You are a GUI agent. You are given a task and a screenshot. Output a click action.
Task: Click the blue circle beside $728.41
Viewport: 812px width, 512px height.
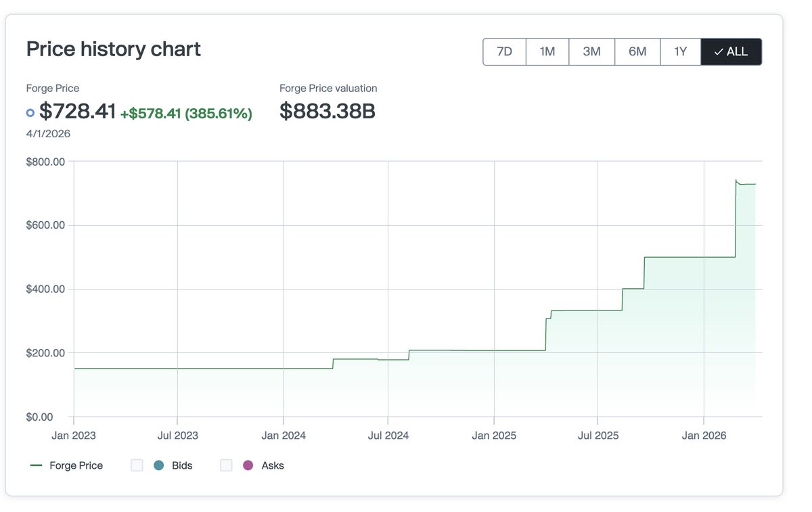[30, 113]
